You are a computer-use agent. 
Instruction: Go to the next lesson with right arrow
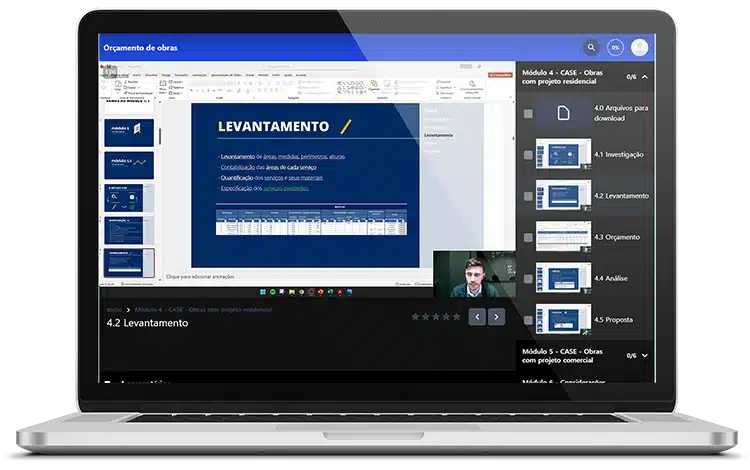point(496,317)
